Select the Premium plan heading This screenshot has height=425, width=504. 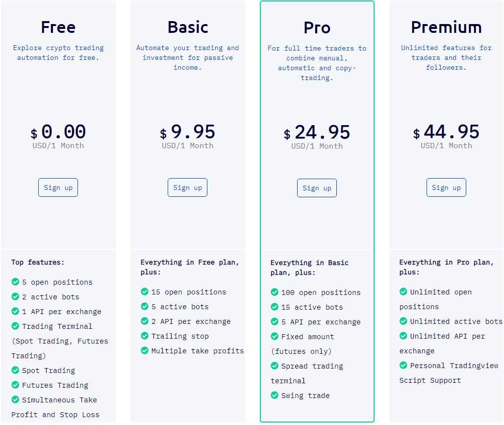pyautogui.click(x=446, y=27)
